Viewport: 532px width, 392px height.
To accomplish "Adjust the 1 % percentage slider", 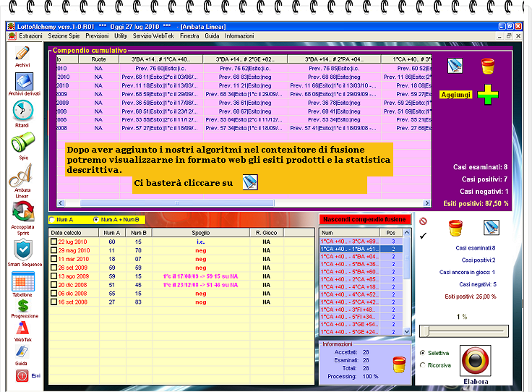I will point(426,331).
